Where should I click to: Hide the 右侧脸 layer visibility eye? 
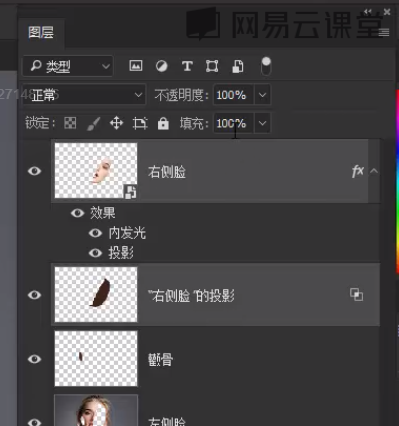[34, 171]
